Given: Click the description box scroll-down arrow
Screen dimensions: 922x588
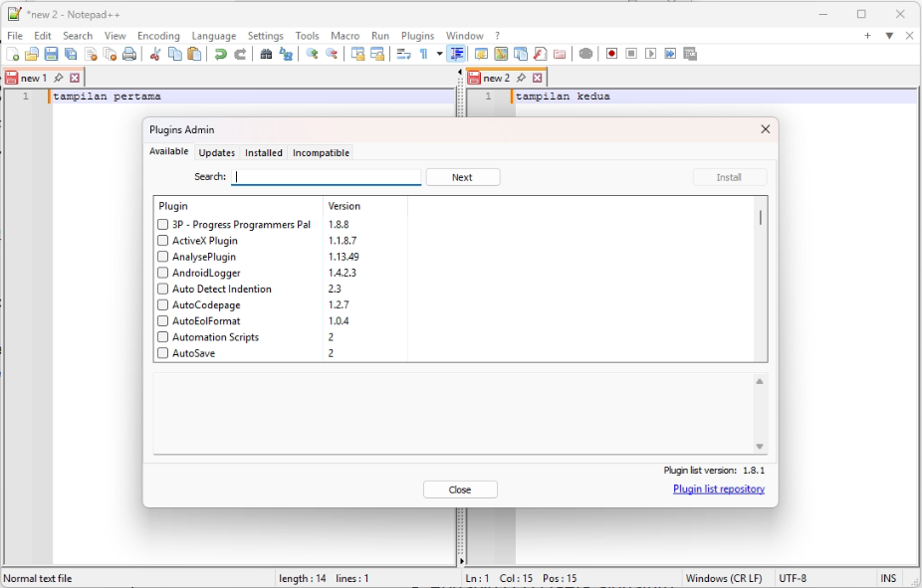Looking at the screenshot, I should point(760,447).
